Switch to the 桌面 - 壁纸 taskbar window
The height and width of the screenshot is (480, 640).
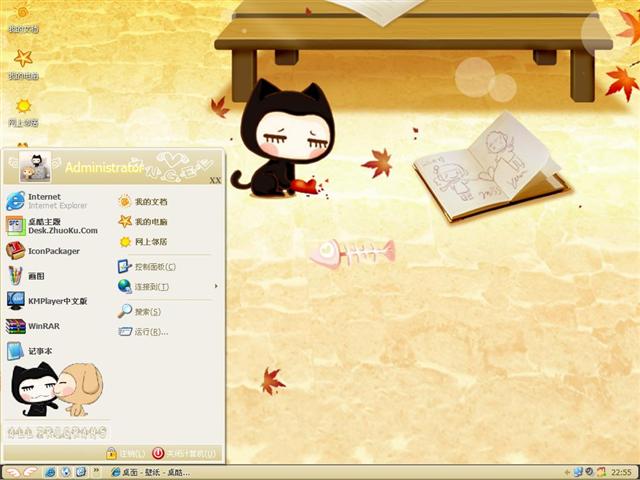point(151,473)
